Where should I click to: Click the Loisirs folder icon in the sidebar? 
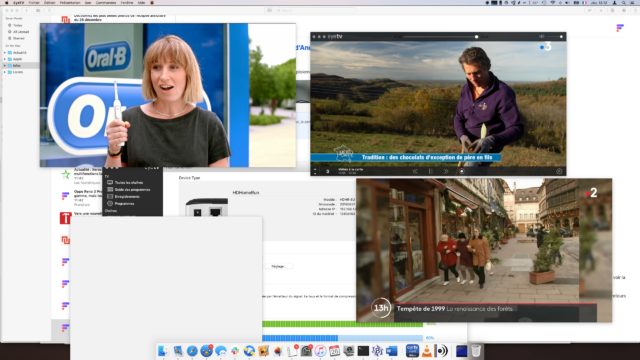pos(10,72)
